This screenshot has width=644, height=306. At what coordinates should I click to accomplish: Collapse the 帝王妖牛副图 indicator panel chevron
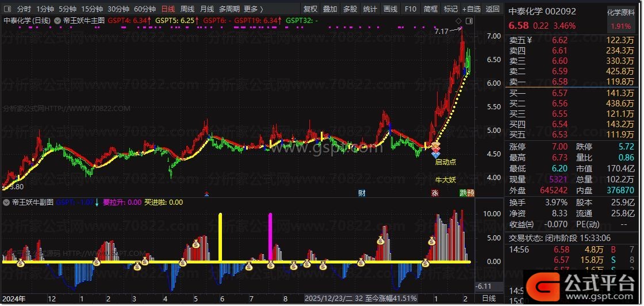coord(6,202)
